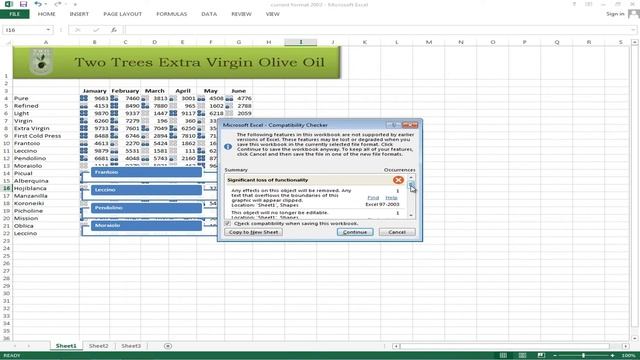Image resolution: width=640 pixels, height=360 pixels.
Task: Click the red error icon beside Significant loss
Action: coord(398,180)
